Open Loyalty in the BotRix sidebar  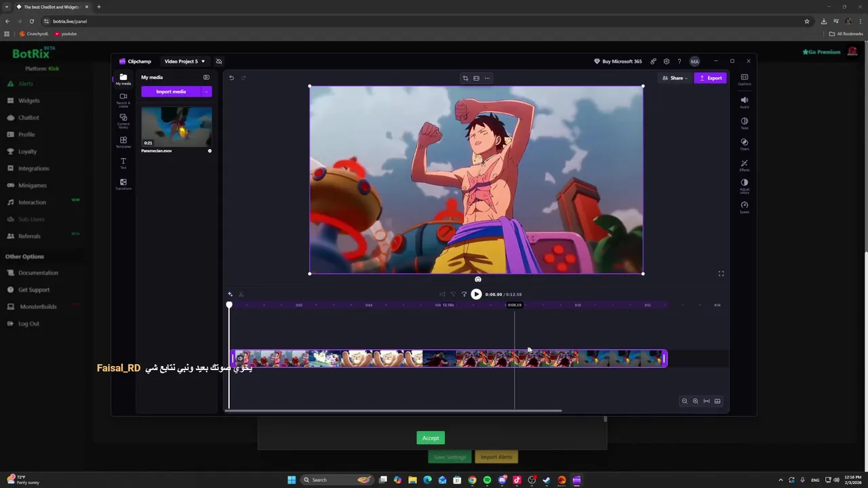point(27,151)
